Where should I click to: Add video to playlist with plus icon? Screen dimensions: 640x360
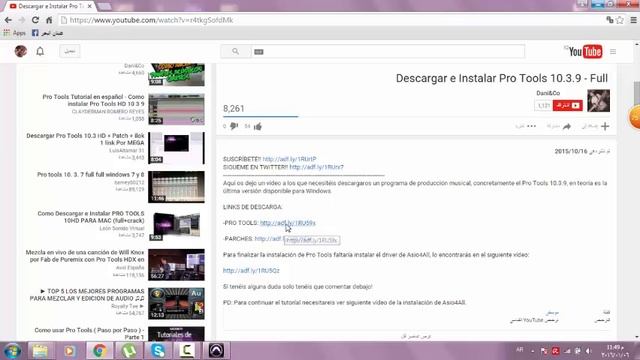pos(605,127)
